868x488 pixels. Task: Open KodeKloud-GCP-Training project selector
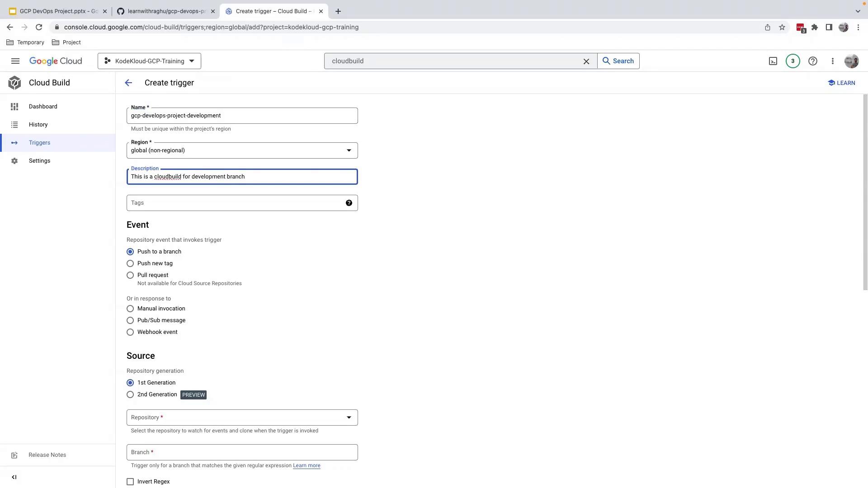coord(149,61)
